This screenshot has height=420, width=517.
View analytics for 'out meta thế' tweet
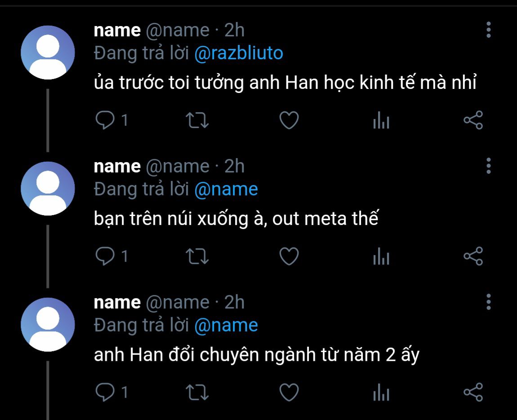click(381, 256)
